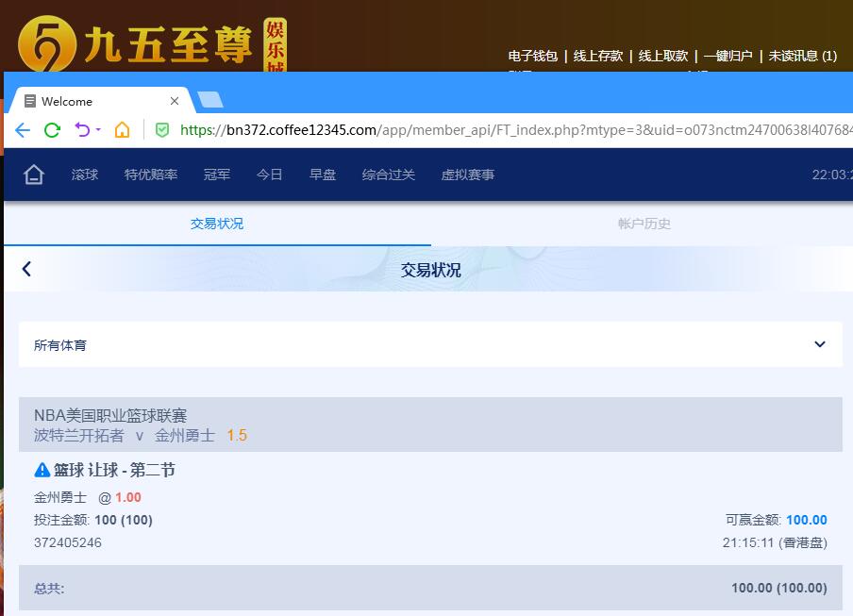853x616 pixels.
Task: Click bet time 21:15:11 (香港盘)
Action: tap(775, 542)
